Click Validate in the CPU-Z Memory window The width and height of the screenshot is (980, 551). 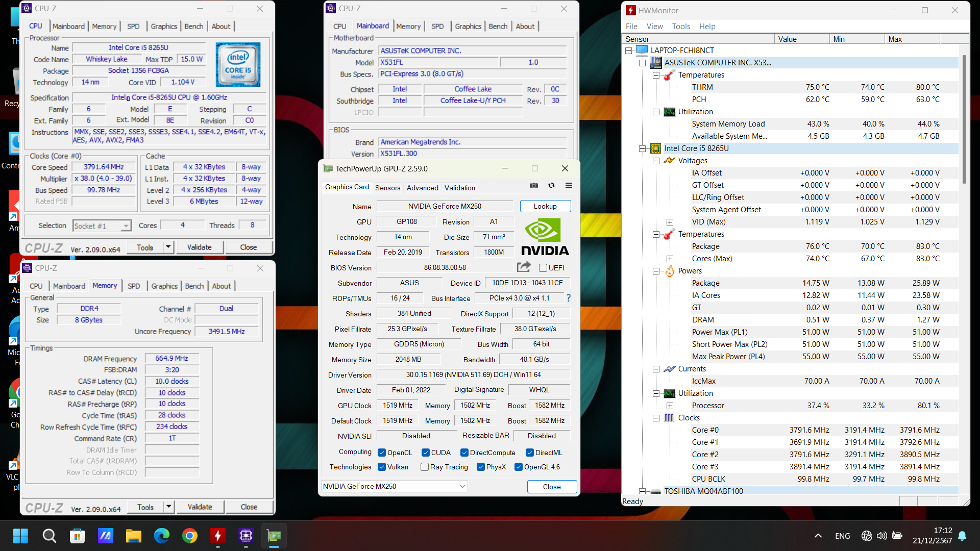(200, 507)
